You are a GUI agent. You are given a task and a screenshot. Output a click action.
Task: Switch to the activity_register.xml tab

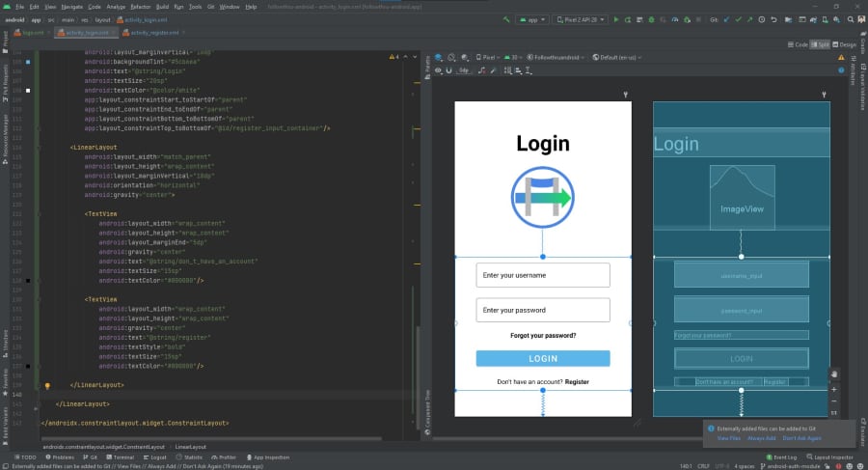point(154,33)
